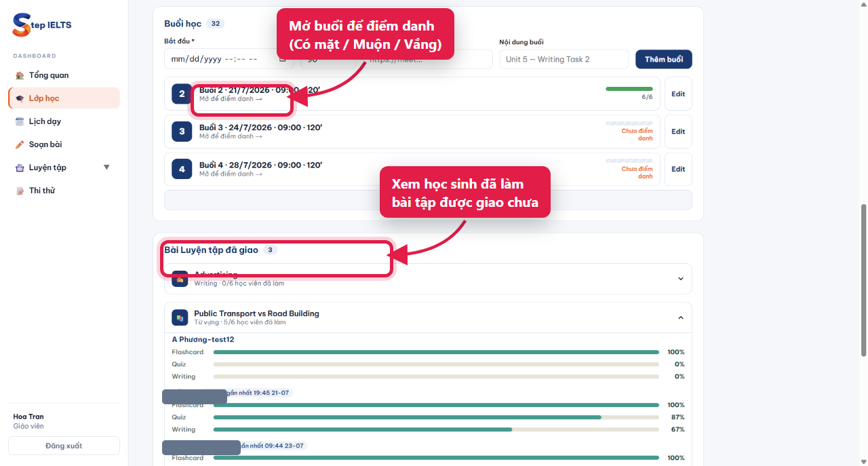Click the Đăng xuất button
This screenshot has width=868, height=466.
click(64, 446)
